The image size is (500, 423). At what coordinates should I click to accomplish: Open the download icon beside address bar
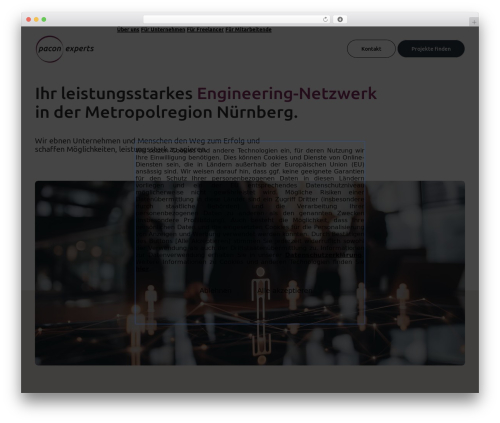point(340,19)
